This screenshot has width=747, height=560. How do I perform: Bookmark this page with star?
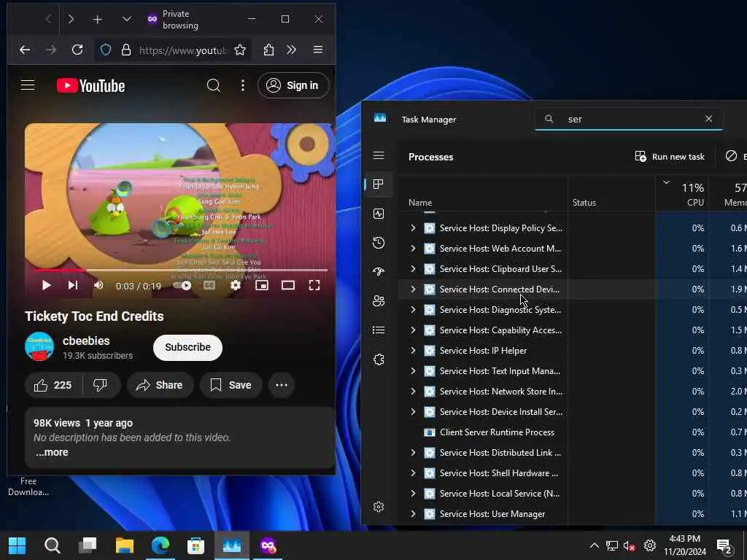click(x=240, y=50)
